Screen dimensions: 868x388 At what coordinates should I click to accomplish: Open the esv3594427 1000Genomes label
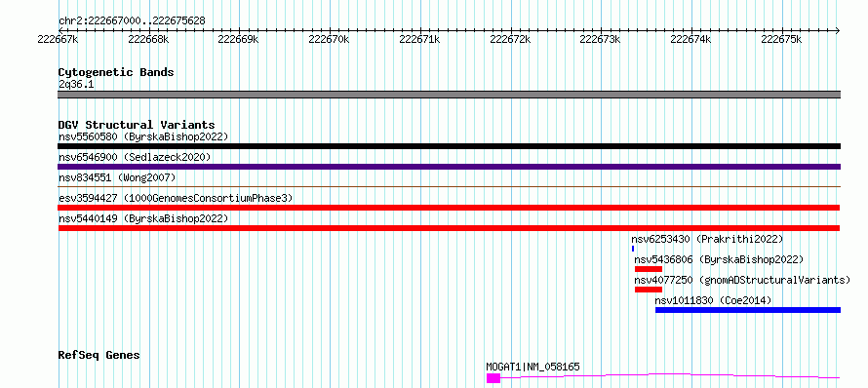[x=176, y=198]
